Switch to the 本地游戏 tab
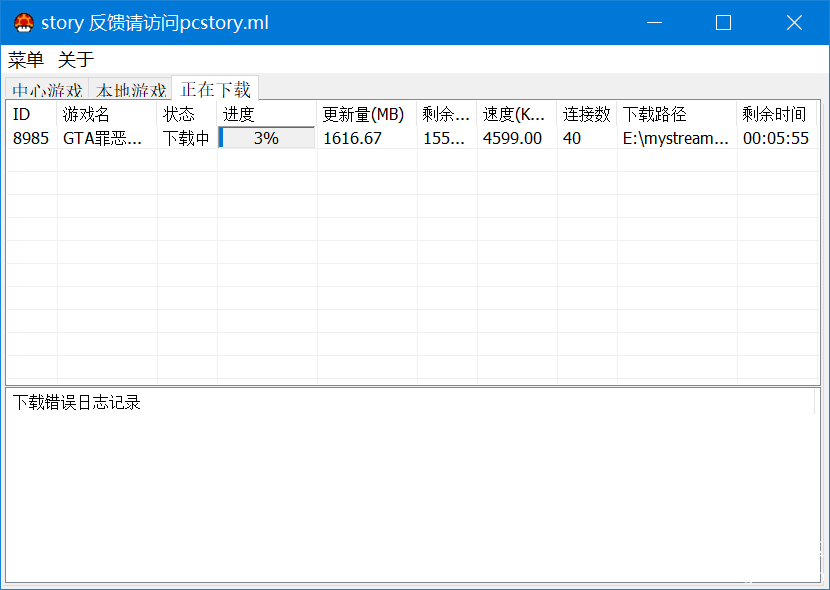 131,89
